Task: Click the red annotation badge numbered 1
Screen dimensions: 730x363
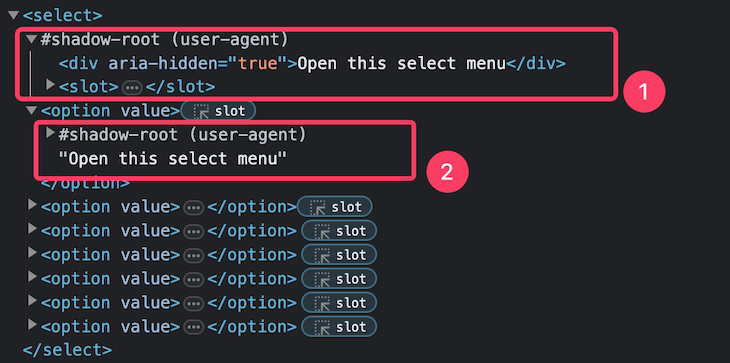Action: [x=644, y=92]
